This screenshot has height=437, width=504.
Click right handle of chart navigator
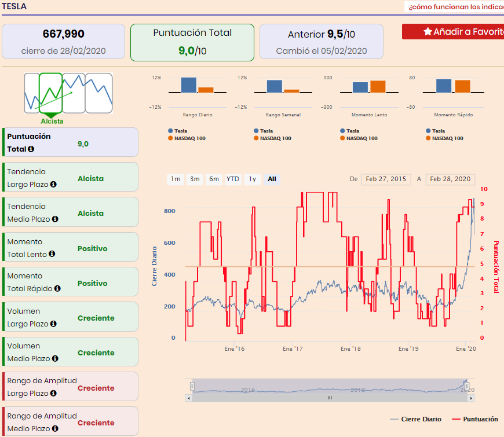coord(467,386)
